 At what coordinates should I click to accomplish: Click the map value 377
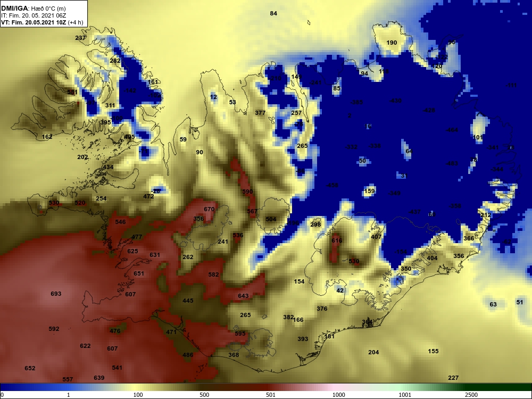[x=260, y=113]
